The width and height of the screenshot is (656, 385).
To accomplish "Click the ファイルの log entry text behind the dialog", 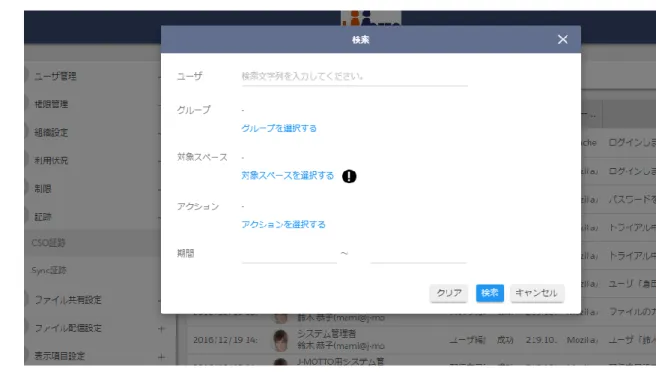I will [632, 312].
